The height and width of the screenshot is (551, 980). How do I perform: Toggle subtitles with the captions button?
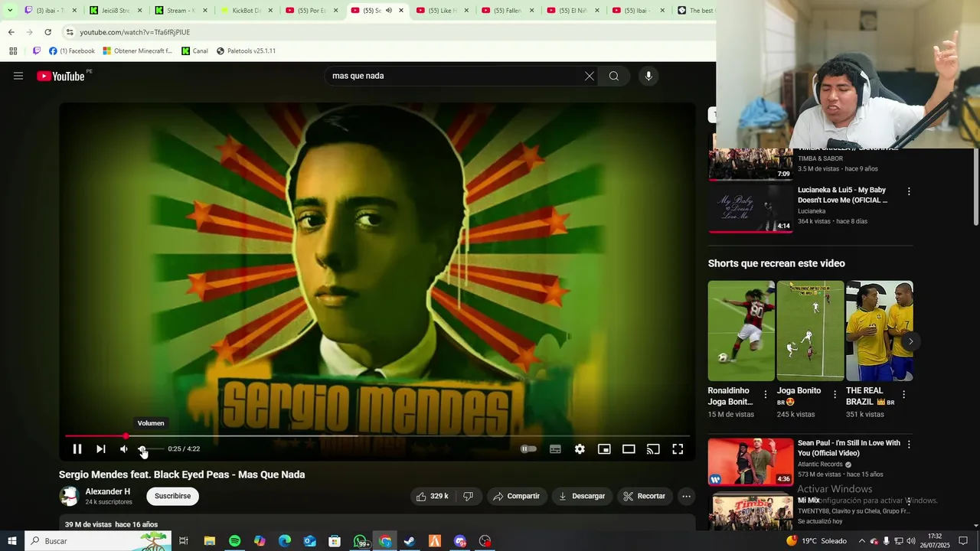click(555, 449)
